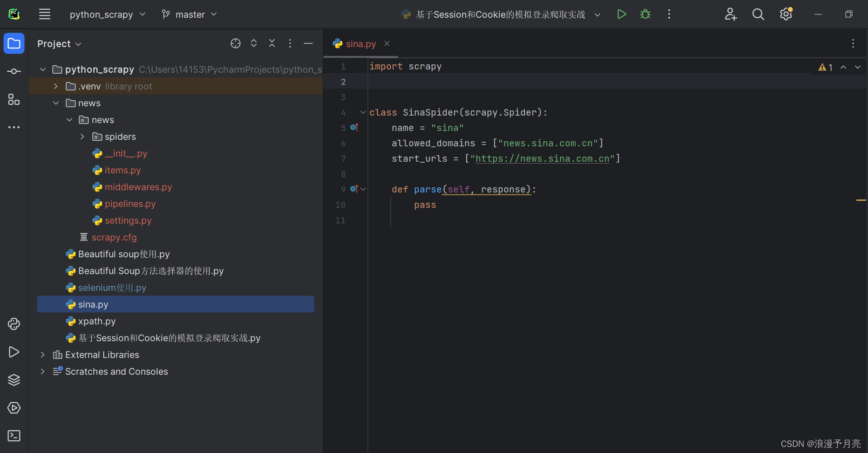
Task: Select Beautiful Soup方法选择器的使用.py file
Action: (145, 271)
